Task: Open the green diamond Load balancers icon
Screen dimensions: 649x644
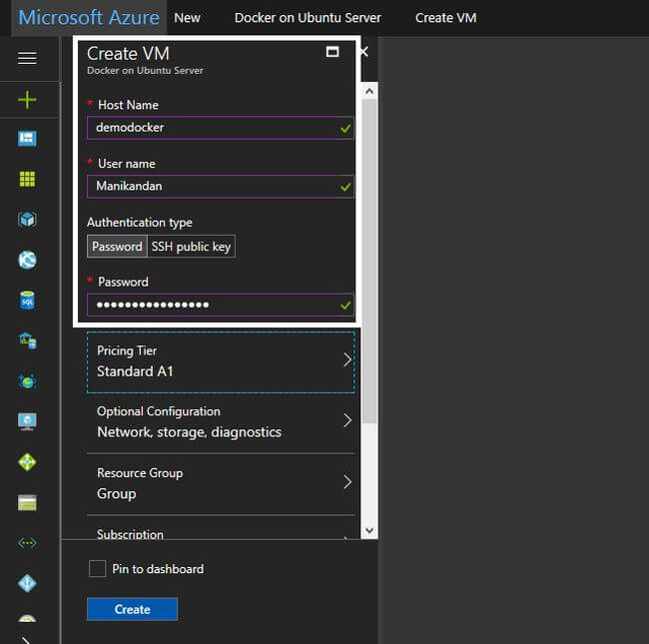Action: [x=27, y=462]
